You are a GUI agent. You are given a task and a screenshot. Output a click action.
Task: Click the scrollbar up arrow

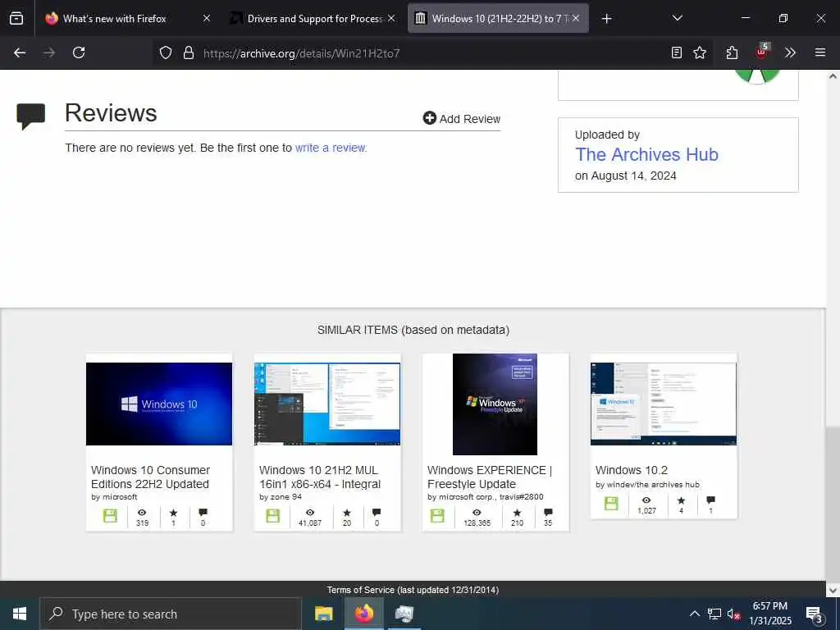tap(833, 76)
